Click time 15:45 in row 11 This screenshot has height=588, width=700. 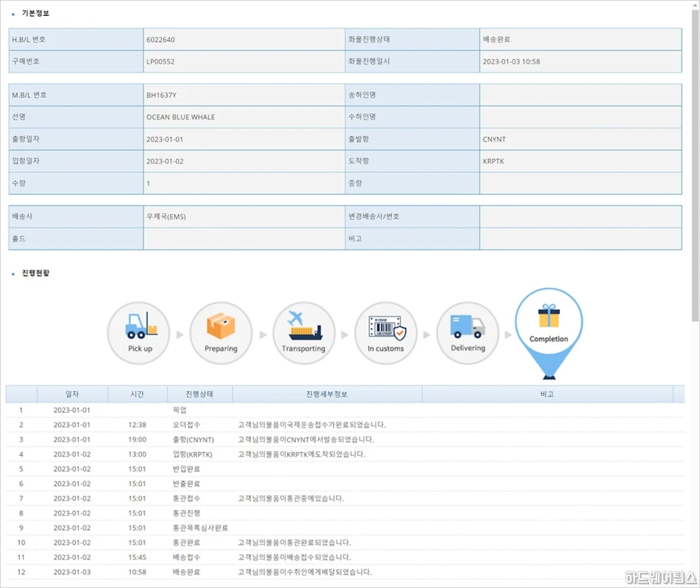click(137, 557)
